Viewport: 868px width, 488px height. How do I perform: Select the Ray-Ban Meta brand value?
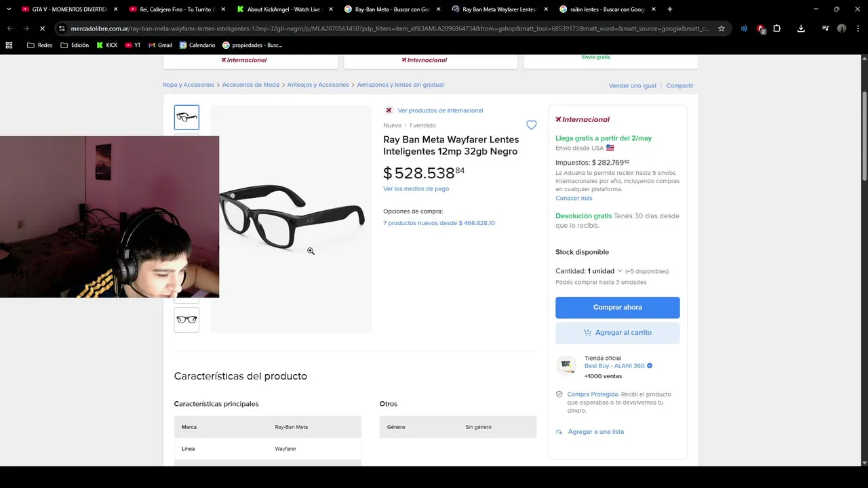pos(291,427)
